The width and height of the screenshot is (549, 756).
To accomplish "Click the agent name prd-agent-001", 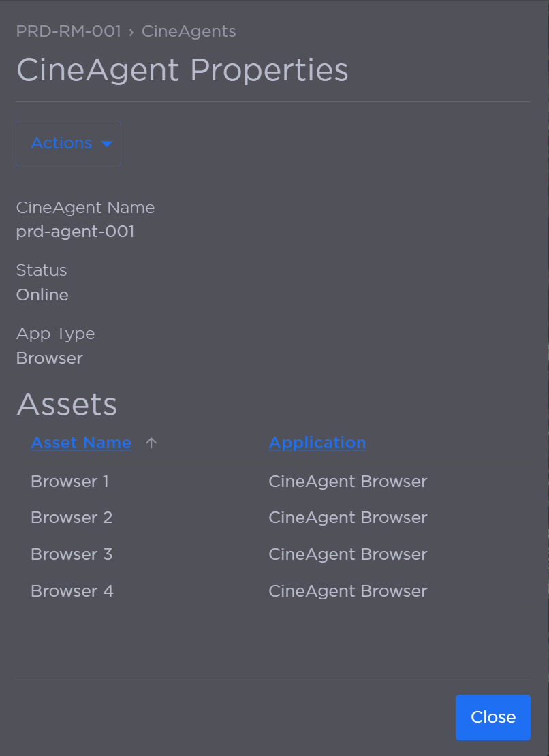I will point(75,232).
